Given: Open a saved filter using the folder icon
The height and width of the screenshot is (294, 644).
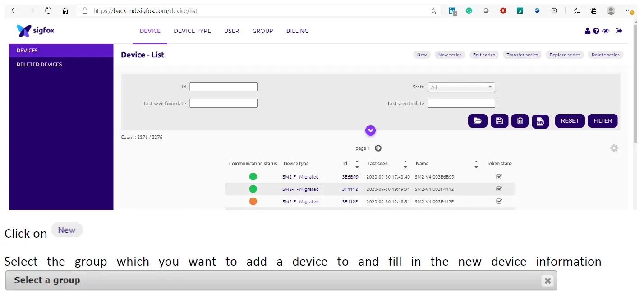Looking at the screenshot, I should [478, 121].
